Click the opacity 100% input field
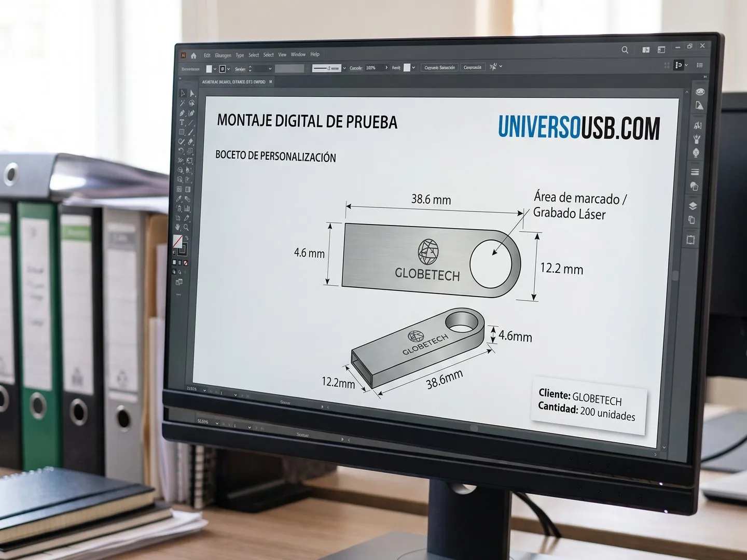The image size is (747, 560). pos(374,68)
